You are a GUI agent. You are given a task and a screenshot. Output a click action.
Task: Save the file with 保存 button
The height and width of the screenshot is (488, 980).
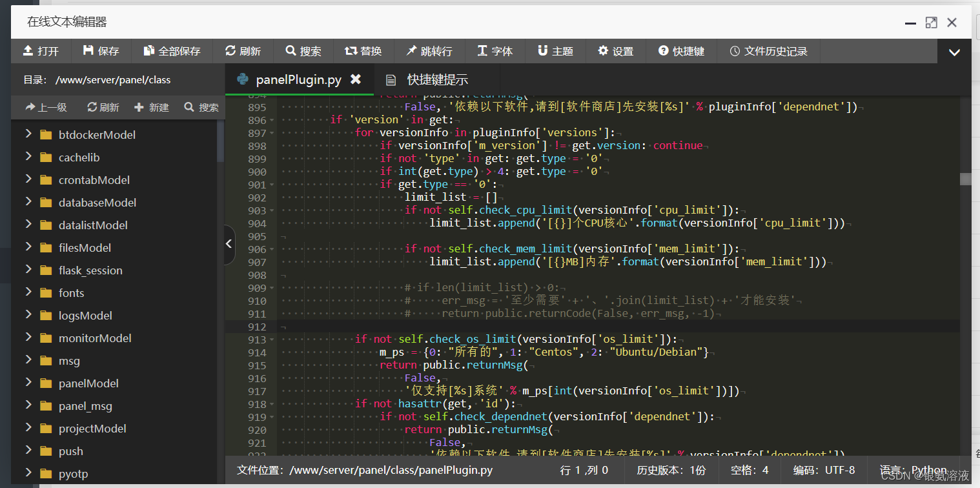(x=101, y=51)
